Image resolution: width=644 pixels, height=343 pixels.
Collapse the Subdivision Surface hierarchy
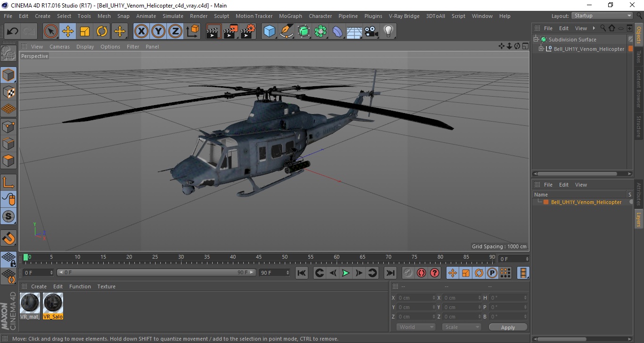coord(536,40)
